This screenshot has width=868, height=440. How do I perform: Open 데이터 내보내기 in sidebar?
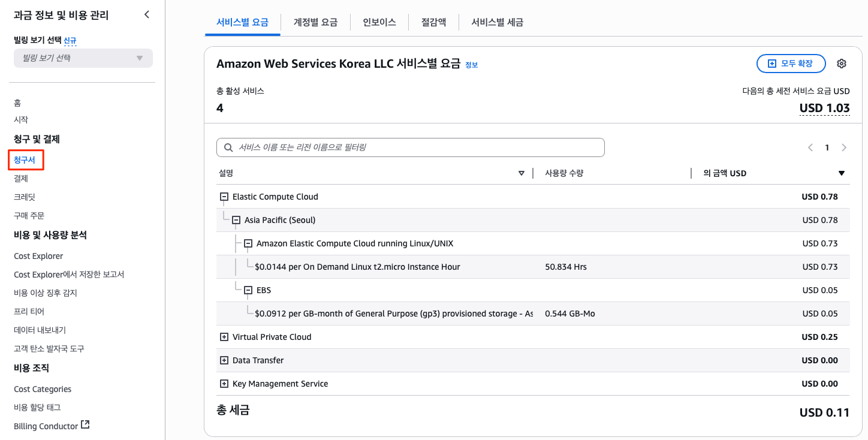[40, 330]
